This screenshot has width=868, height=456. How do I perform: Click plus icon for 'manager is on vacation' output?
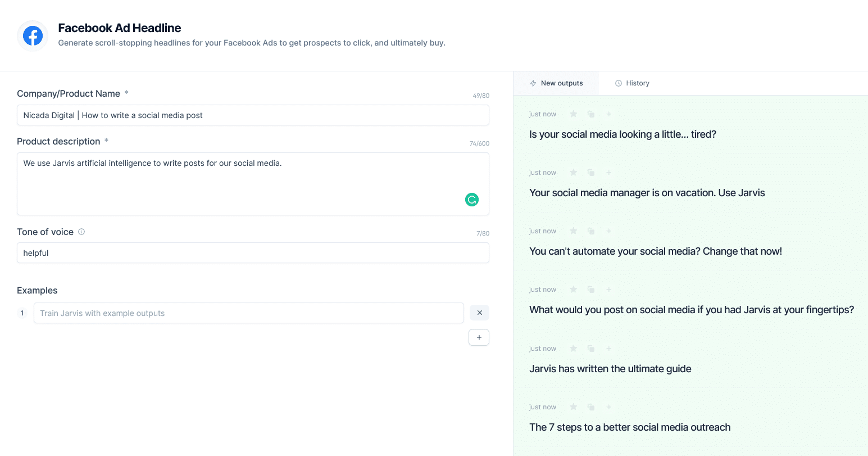[609, 173]
